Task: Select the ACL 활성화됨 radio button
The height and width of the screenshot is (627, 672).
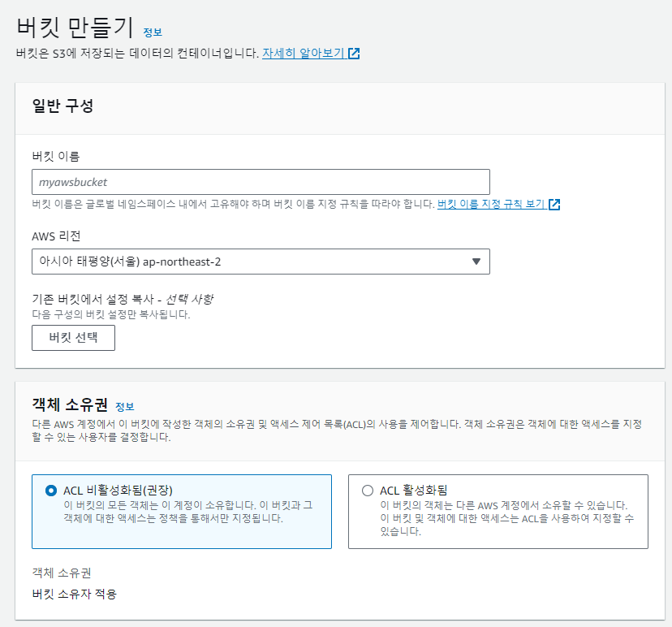Action: click(x=368, y=491)
